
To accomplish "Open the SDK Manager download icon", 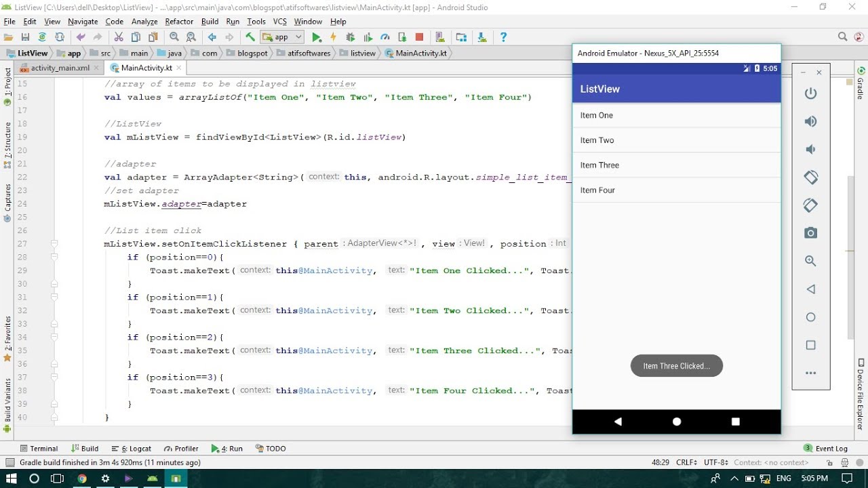I will pyautogui.click(x=481, y=37).
